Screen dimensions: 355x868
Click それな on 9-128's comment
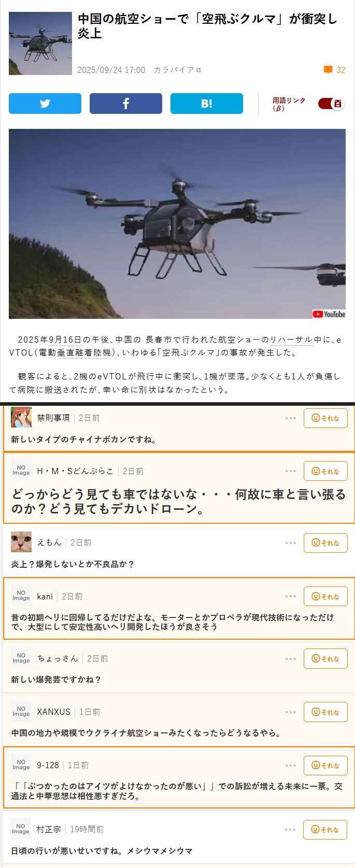click(x=325, y=766)
